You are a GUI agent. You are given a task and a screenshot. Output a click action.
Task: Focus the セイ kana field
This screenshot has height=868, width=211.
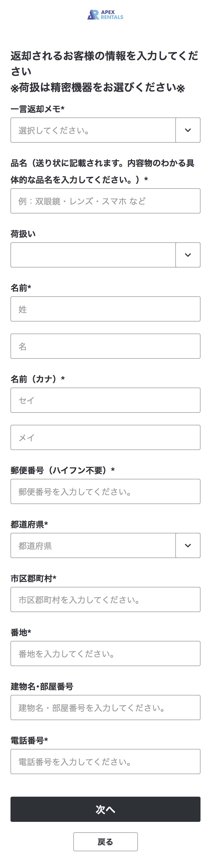(105, 400)
